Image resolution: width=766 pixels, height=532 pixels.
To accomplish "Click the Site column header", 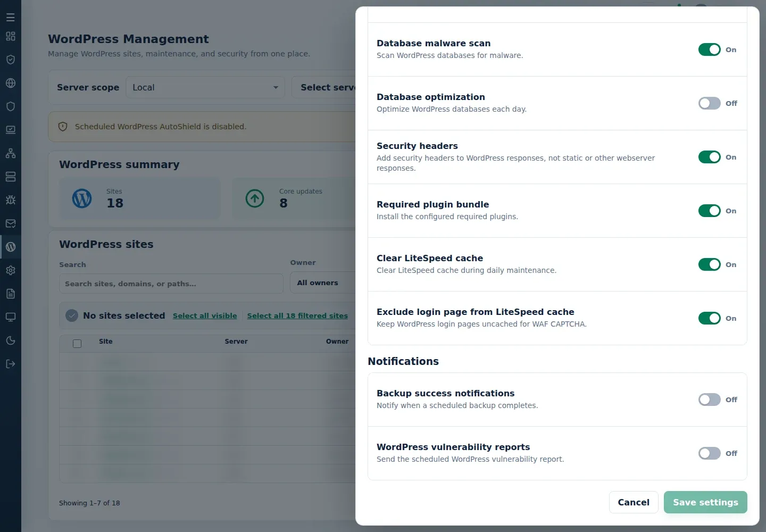I will point(106,342).
